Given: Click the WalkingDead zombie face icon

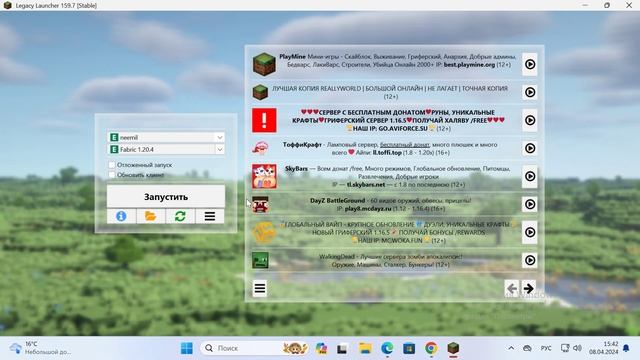Looking at the screenshot, I should click(x=260, y=260).
